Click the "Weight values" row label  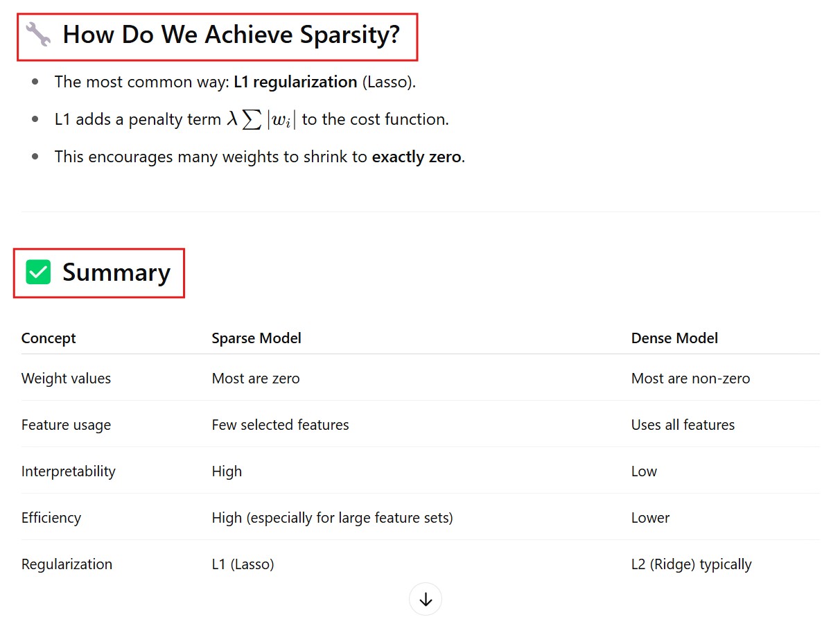click(x=66, y=379)
